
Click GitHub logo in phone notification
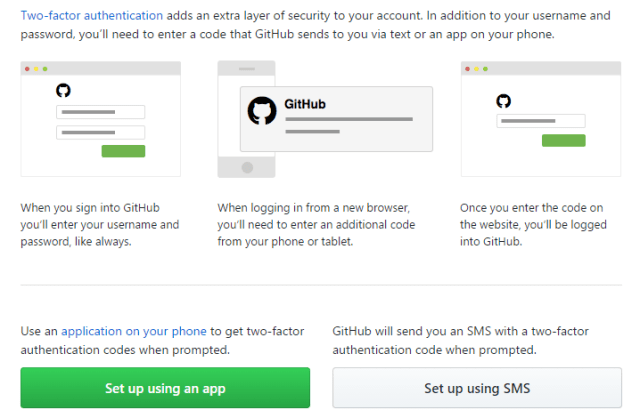pyautogui.click(x=262, y=110)
